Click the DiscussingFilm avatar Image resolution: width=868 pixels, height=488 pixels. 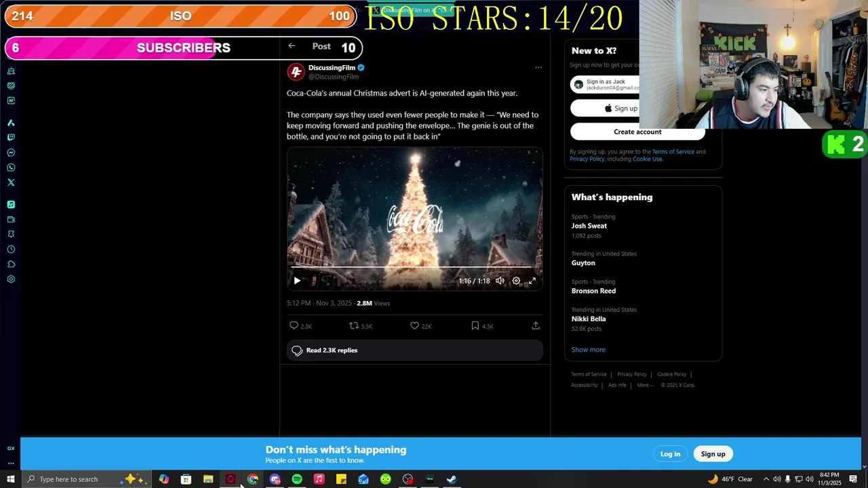click(x=296, y=72)
